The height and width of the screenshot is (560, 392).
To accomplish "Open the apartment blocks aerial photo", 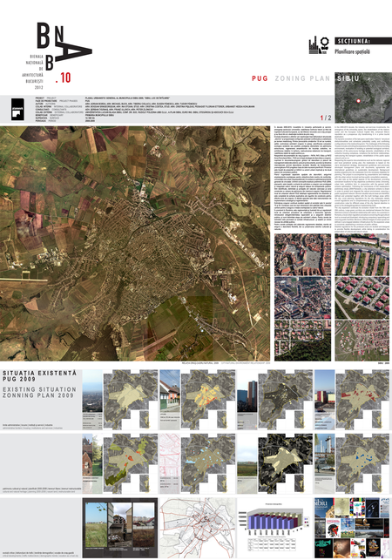I will [x=362, y=254].
